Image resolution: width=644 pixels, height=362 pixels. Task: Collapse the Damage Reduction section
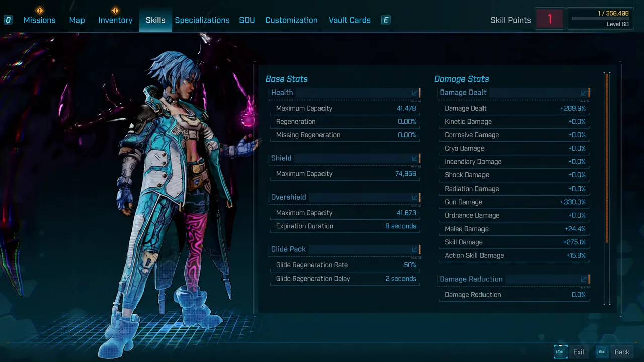(584, 279)
